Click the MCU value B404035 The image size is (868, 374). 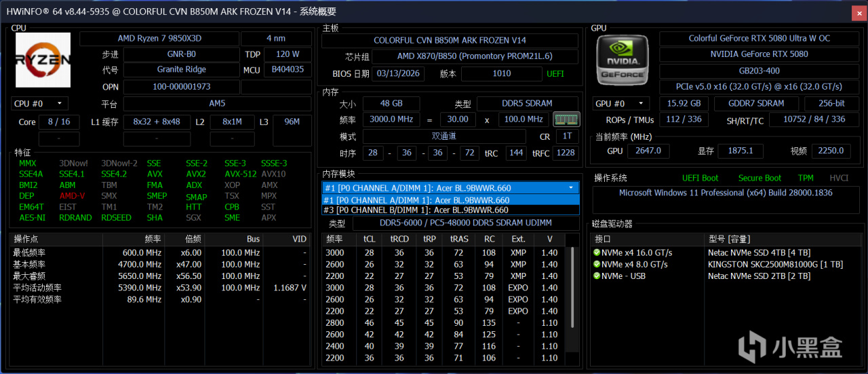(x=288, y=69)
